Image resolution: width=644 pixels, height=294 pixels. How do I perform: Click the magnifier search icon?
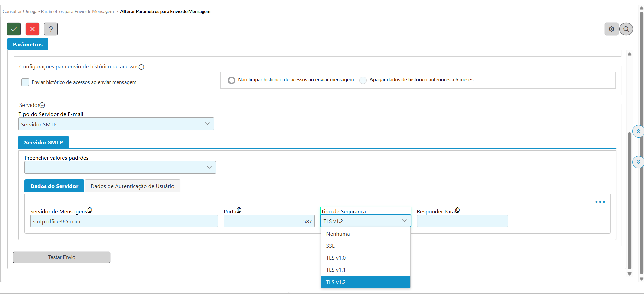click(x=626, y=29)
